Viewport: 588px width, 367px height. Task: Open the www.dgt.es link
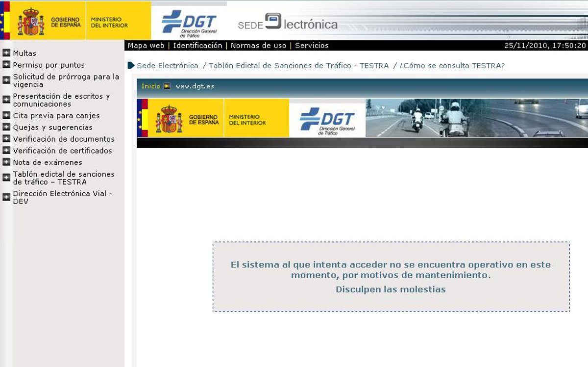coord(195,86)
